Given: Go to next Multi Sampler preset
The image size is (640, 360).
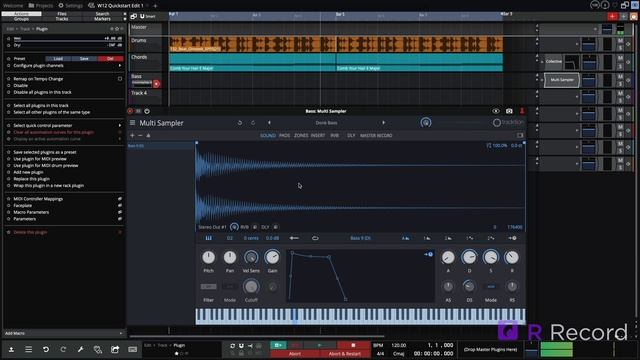Looking at the screenshot, I should (383, 122).
